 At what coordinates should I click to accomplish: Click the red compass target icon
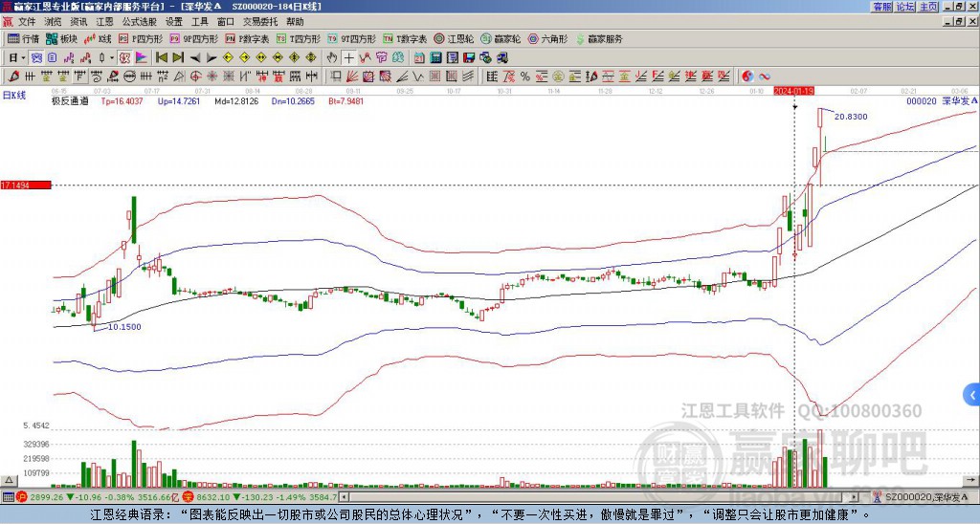pyautogui.click(x=195, y=76)
